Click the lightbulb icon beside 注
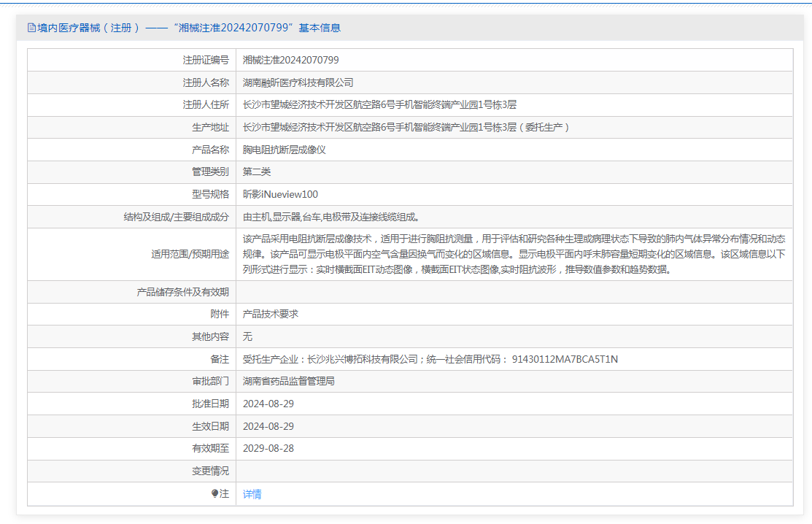Viewport: 812px width, 524px height. (214, 493)
